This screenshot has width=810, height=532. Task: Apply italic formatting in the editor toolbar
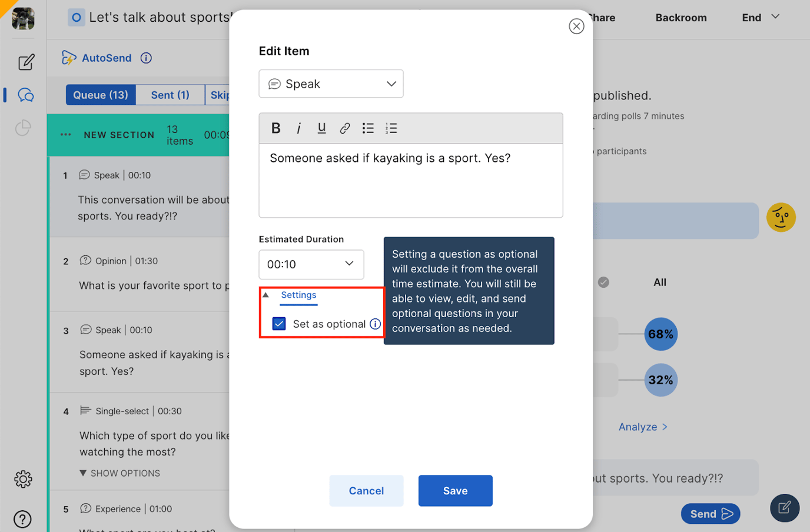pos(298,128)
